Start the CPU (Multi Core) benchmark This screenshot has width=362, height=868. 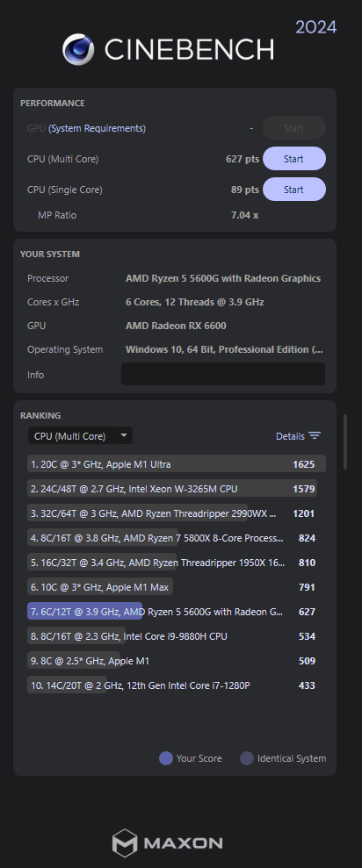point(293,159)
